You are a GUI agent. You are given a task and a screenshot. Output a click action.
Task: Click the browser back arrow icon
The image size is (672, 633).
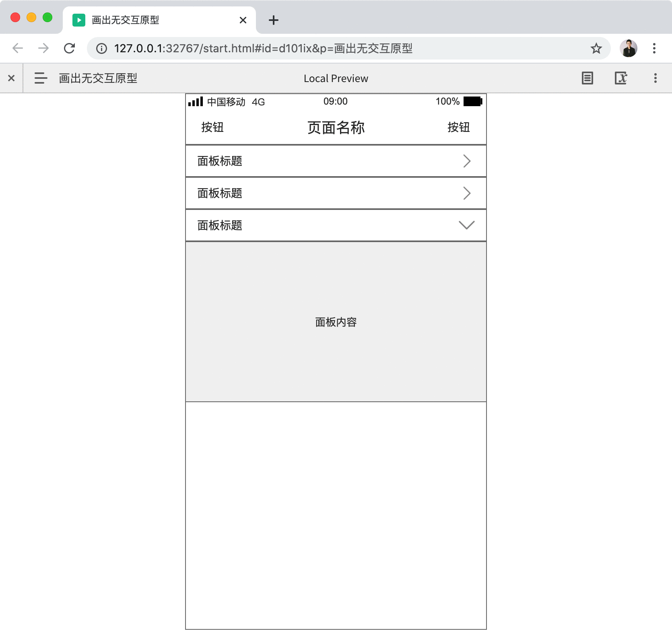17,48
